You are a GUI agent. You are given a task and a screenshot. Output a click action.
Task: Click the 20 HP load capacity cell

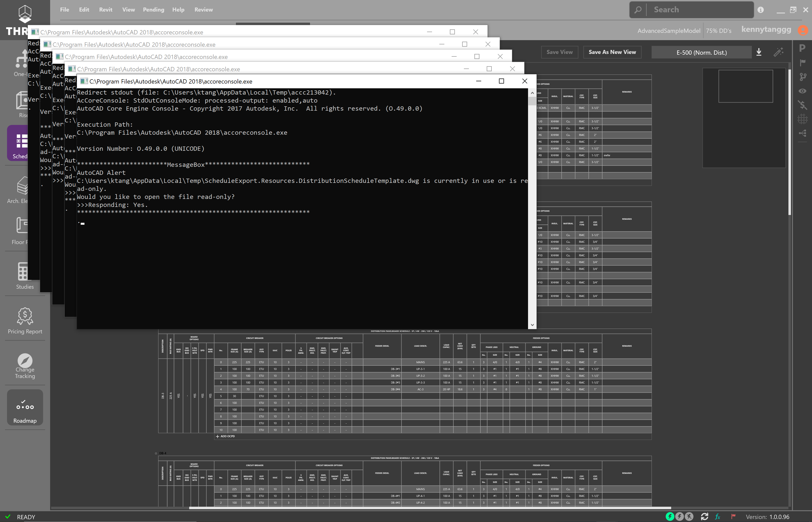pos(446,389)
